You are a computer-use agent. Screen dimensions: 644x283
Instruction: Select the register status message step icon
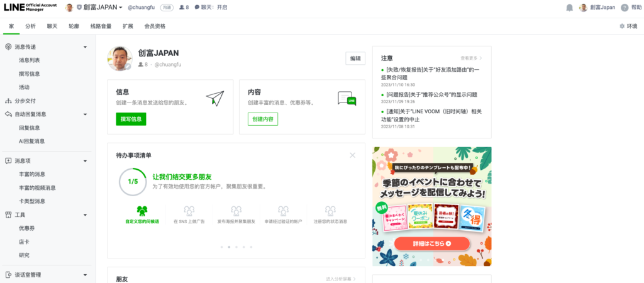coord(330,211)
